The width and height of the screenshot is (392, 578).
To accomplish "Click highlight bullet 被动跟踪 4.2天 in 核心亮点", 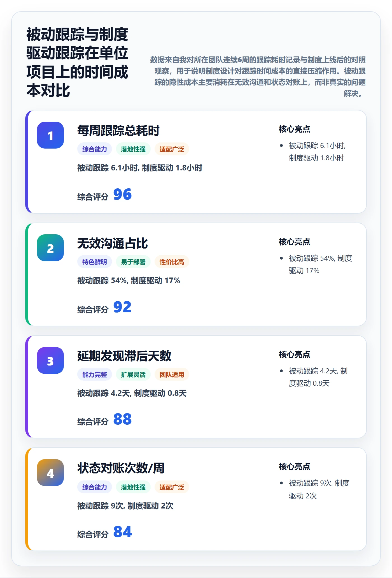I will coord(318,377).
